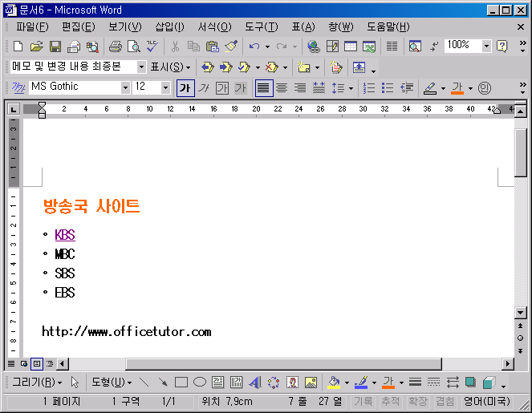Insert WordArt from drawing toolbar
The height and width of the screenshot is (413, 532).
tap(255, 383)
